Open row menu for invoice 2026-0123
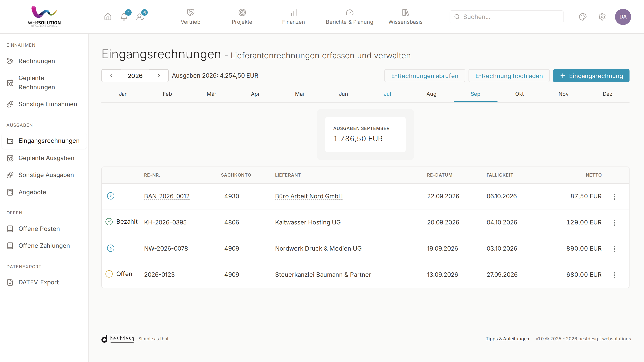Image resolution: width=644 pixels, height=362 pixels. [x=614, y=275]
